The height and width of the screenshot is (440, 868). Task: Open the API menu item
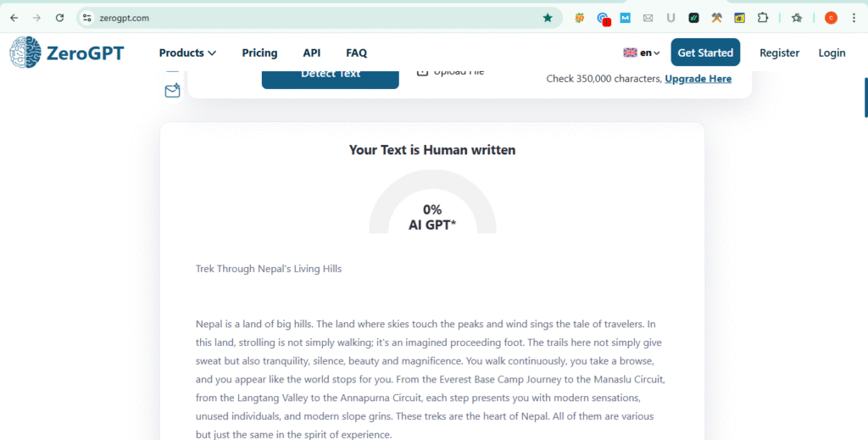pos(312,53)
